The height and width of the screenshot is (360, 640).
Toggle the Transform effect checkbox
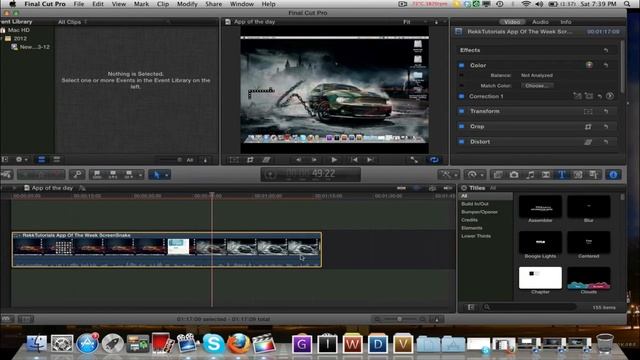pyautogui.click(x=462, y=111)
